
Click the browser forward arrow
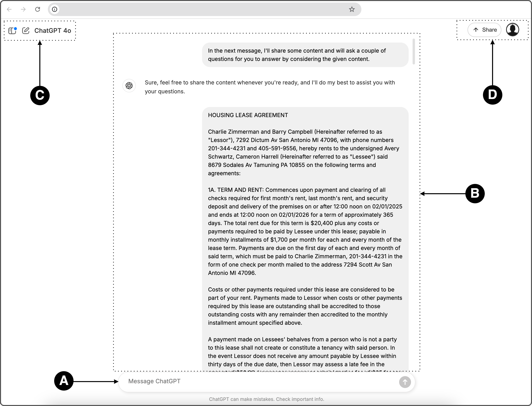point(23,9)
